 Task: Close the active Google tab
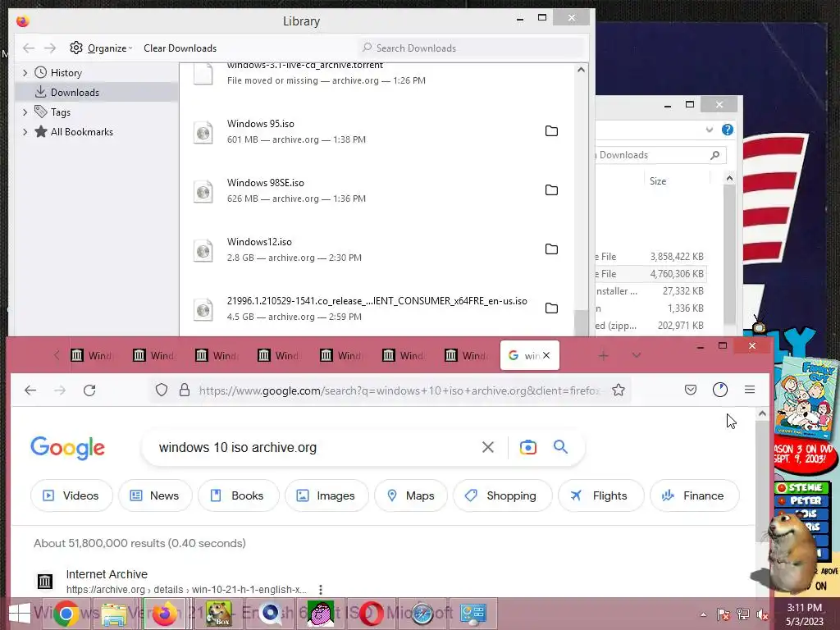click(x=546, y=355)
